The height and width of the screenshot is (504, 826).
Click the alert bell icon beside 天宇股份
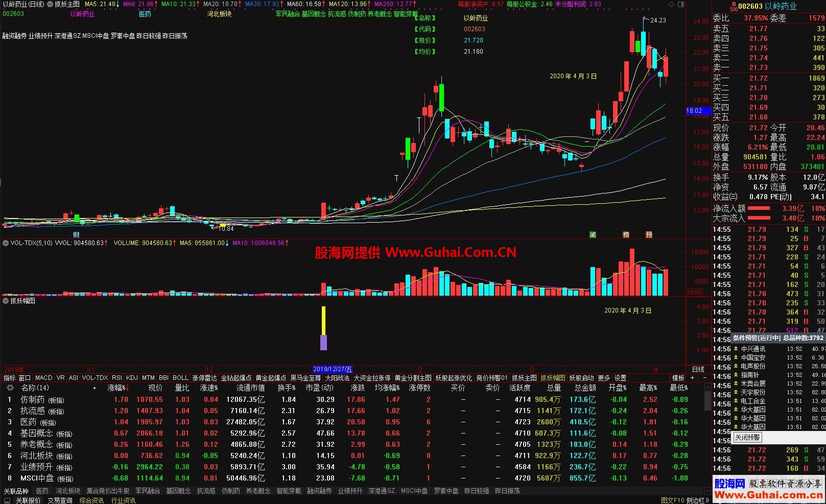tap(736, 393)
